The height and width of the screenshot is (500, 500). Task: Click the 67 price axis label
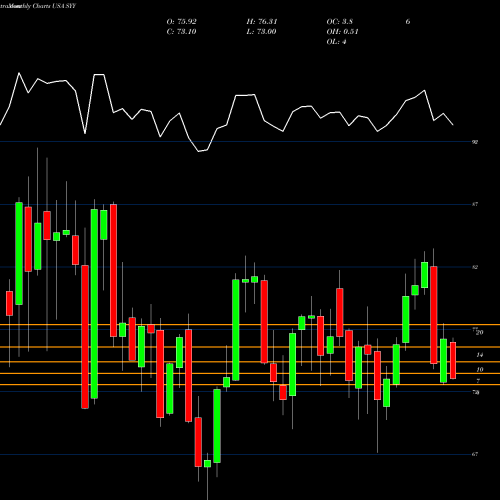(475, 454)
